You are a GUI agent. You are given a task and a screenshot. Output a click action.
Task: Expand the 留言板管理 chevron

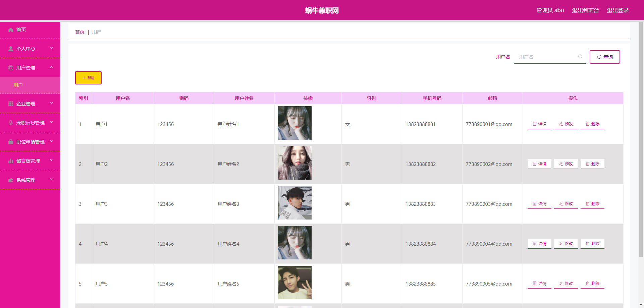point(52,160)
